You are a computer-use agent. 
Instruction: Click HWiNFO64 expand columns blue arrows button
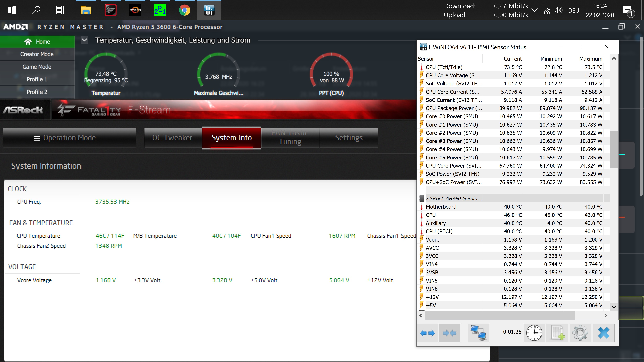(427, 333)
